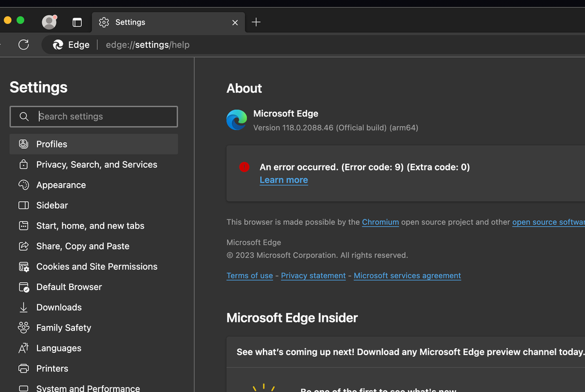Screen dimensions: 585x392
Task: Open the Privacy statement link
Action: [x=313, y=276]
